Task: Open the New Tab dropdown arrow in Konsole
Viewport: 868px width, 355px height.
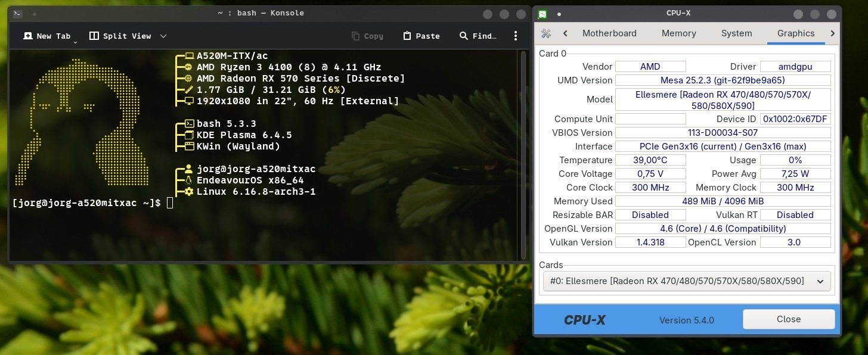Action: pos(76,42)
